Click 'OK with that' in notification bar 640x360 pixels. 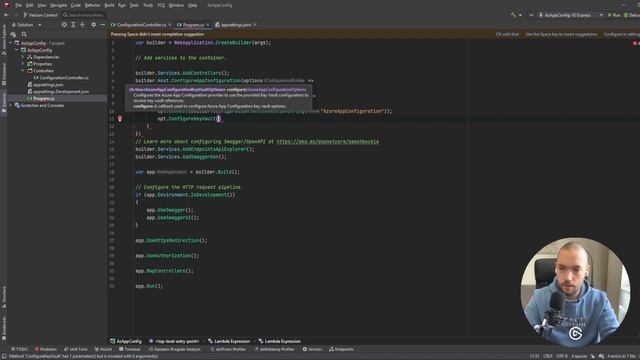507,34
